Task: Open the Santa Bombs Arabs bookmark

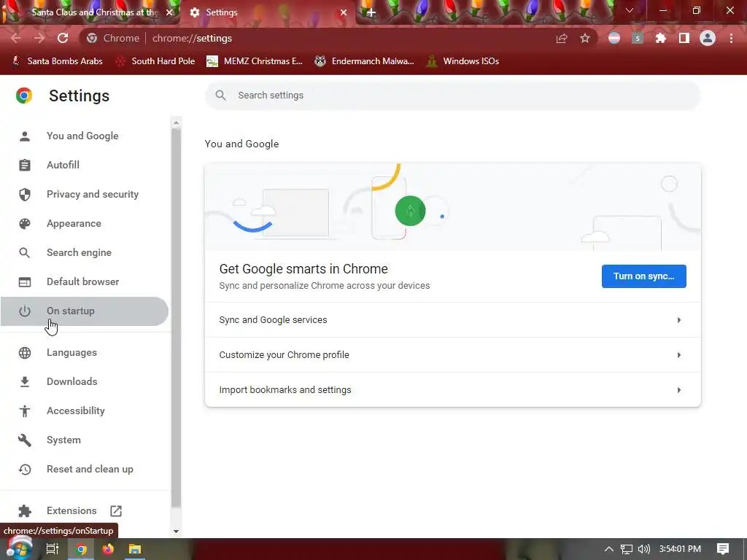Action: [x=57, y=61]
